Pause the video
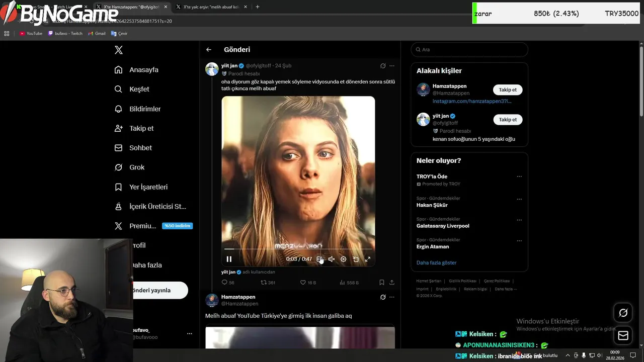 click(x=229, y=259)
